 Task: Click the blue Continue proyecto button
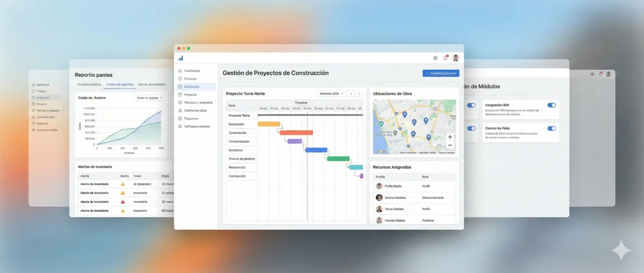(x=441, y=73)
